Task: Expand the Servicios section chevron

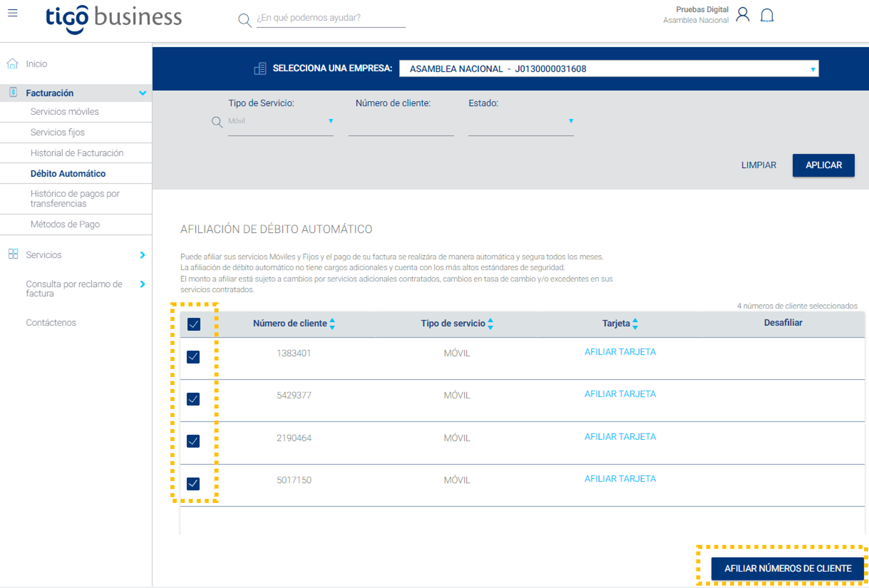Action: [142, 255]
